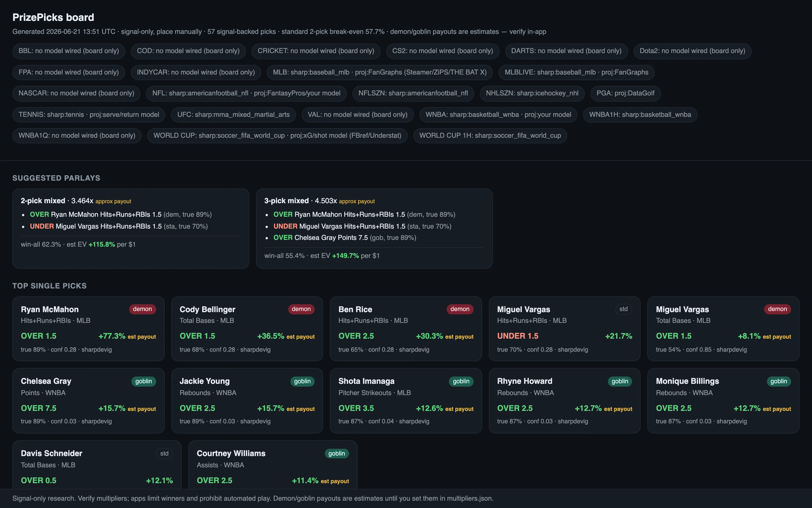Viewport: 812px width, 508px height.
Task: Click the 2-pick mixed 3.464x parlay heading
Action: (x=76, y=201)
